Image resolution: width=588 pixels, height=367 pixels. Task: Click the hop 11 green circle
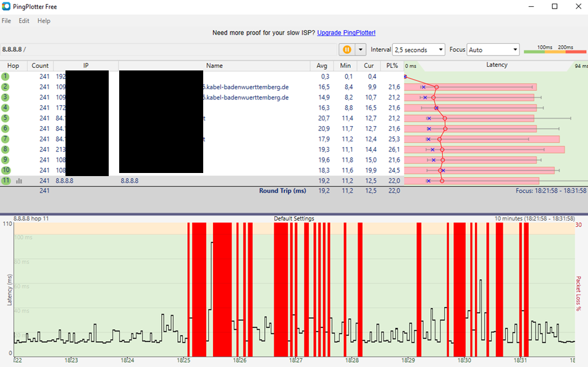coord(6,180)
